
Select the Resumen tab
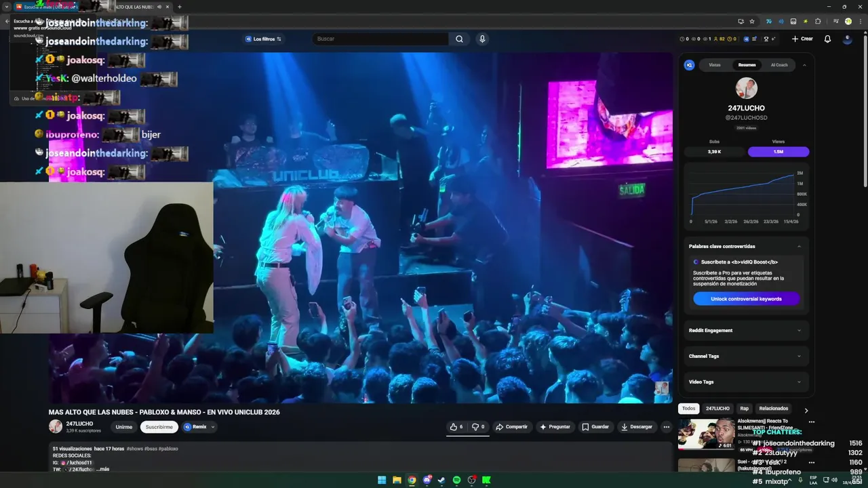pyautogui.click(x=747, y=65)
